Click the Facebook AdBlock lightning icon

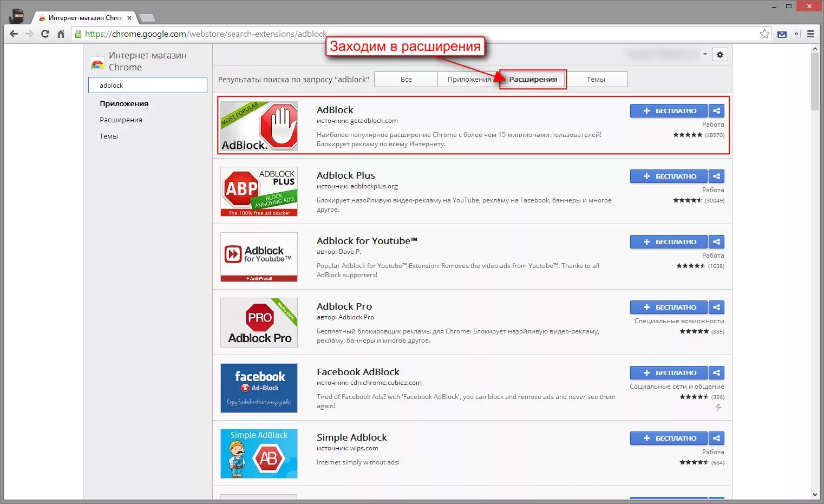click(718, 407)
